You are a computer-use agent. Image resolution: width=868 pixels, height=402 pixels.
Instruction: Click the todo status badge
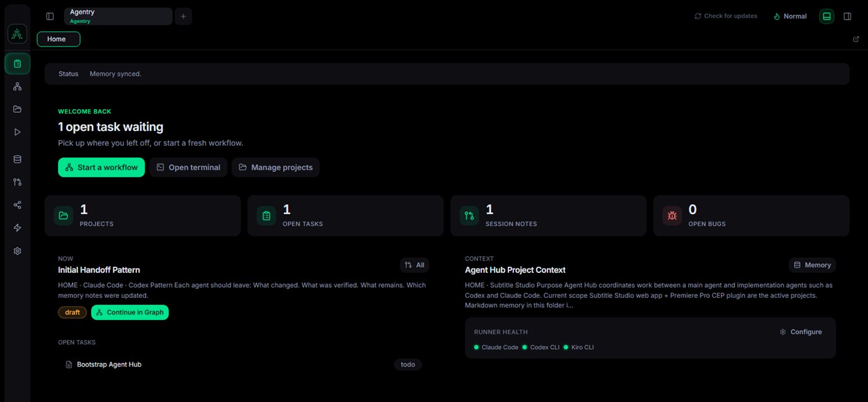(408, 365)
